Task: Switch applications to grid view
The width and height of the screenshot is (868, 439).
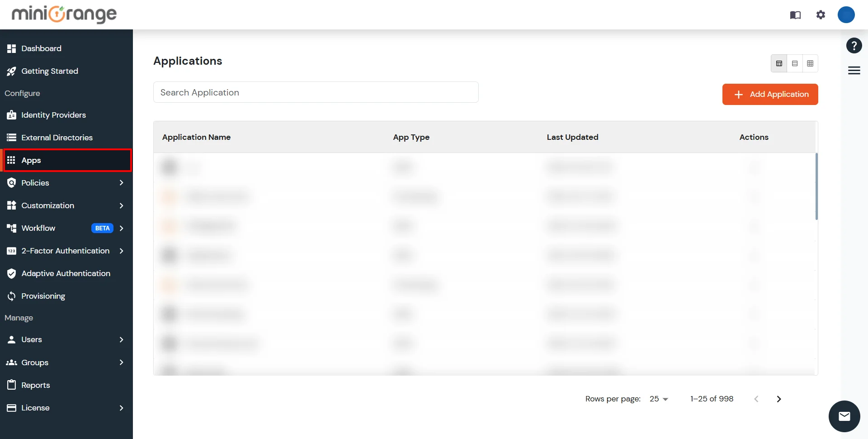Action: pos(810,63)
